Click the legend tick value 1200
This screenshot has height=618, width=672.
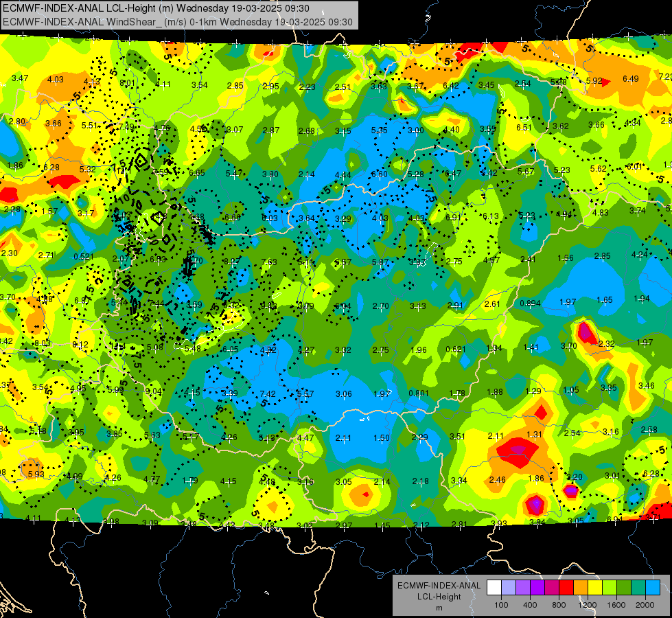click(x=587, y=605)
